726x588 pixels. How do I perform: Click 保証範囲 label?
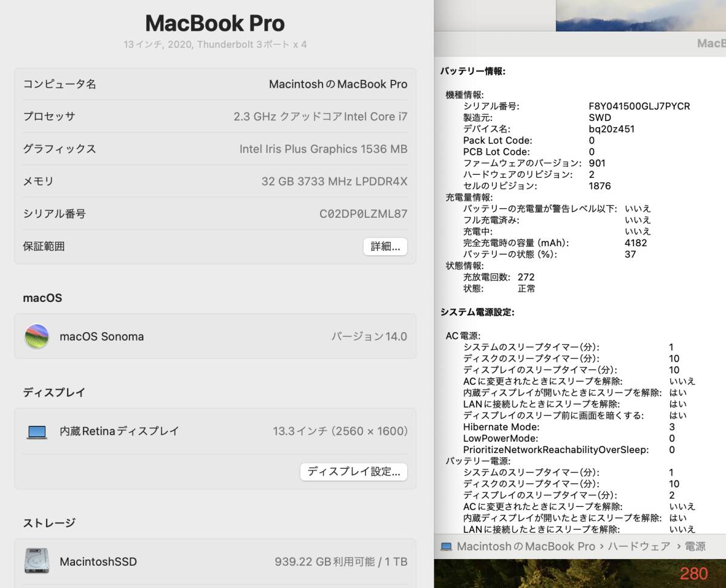44,246
